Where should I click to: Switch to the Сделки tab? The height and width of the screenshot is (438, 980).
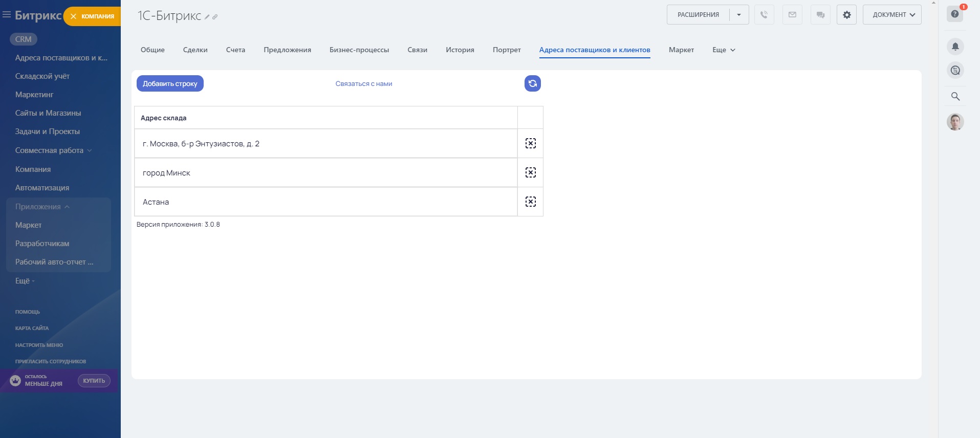[x=195, y=50]
